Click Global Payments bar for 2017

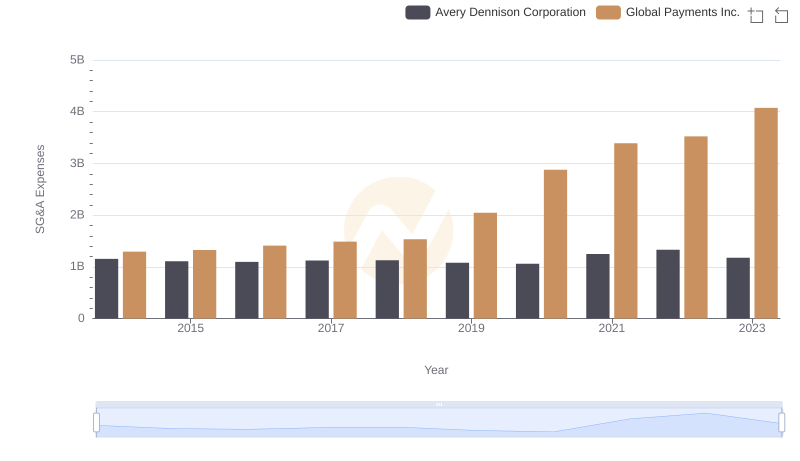tap(345, 280)
